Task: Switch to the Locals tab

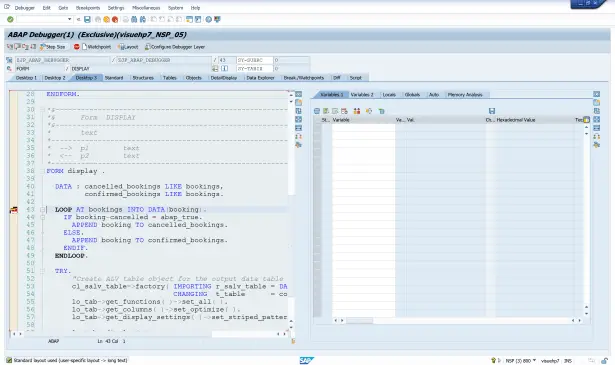Action: click(389, 94)
